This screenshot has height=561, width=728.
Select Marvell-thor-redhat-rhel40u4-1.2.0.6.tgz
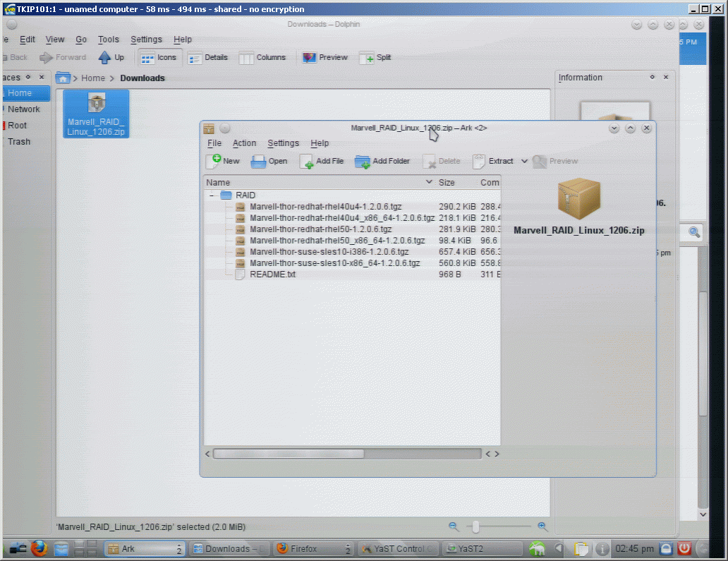point(352,207)
